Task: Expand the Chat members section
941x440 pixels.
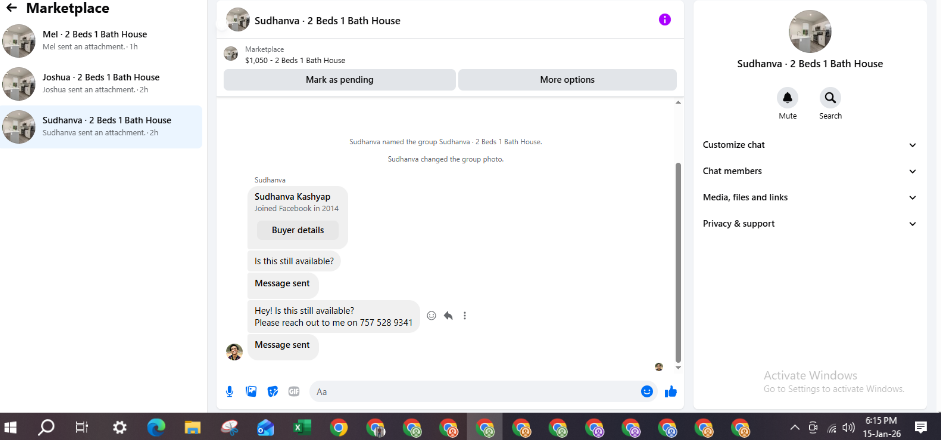Action: coord(810,171)
